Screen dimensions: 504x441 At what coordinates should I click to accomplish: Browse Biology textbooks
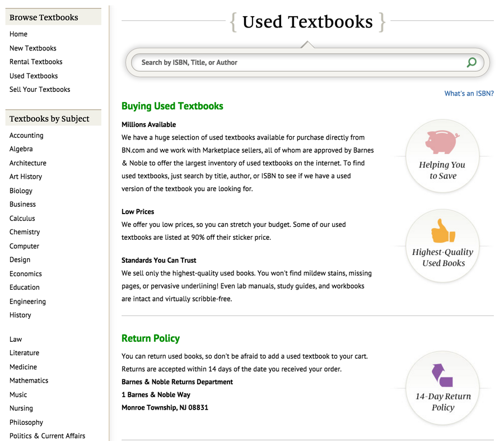21,191
